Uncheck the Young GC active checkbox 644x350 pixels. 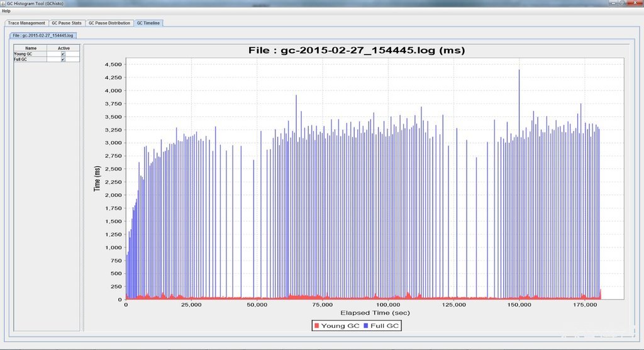64,54
